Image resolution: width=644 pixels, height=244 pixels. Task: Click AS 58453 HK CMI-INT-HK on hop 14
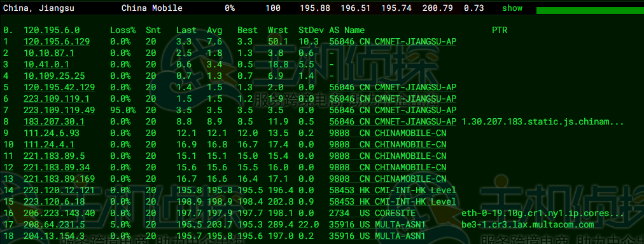(393, 190)
